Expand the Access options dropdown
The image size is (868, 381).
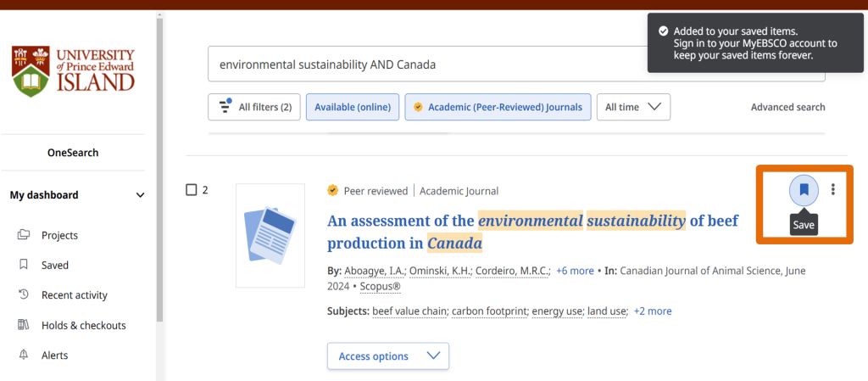(x=388, y=356)
